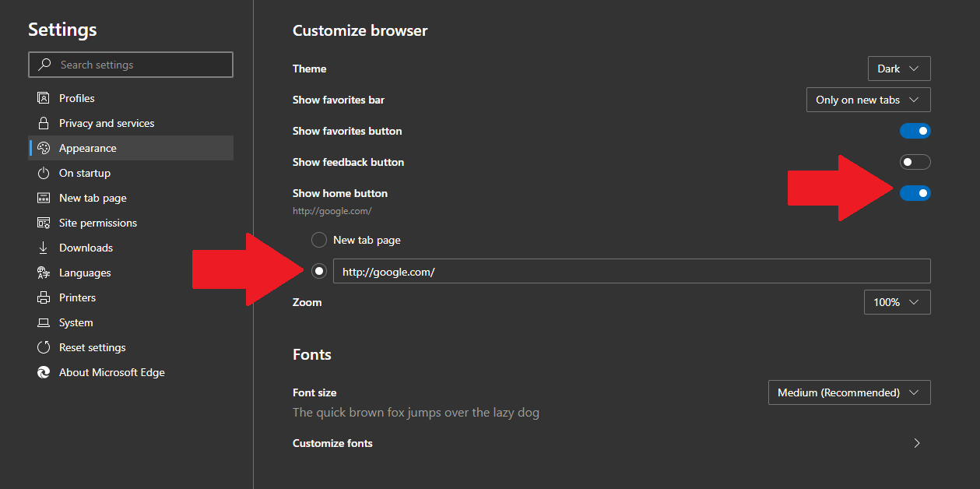Image resolution: width=980 pixels, height=489 pixels.
Task: Click the Languages icon
Action: click(x=44, y=273)
